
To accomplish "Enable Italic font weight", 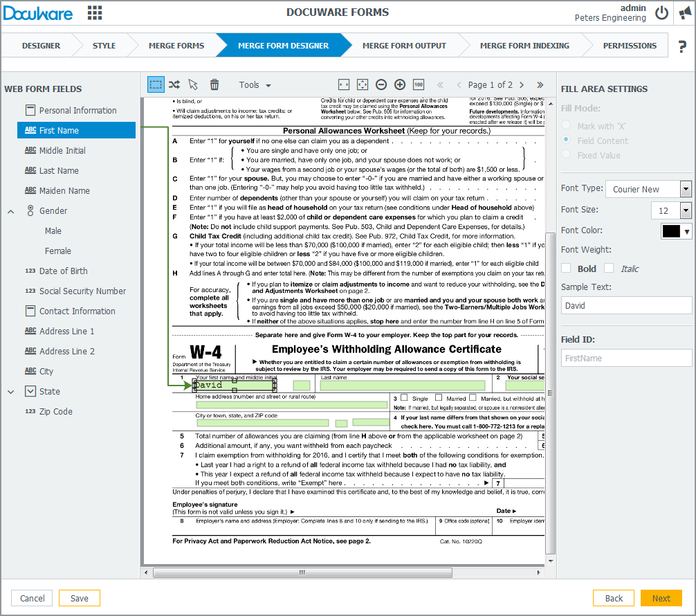I will (x=610, y=268).
